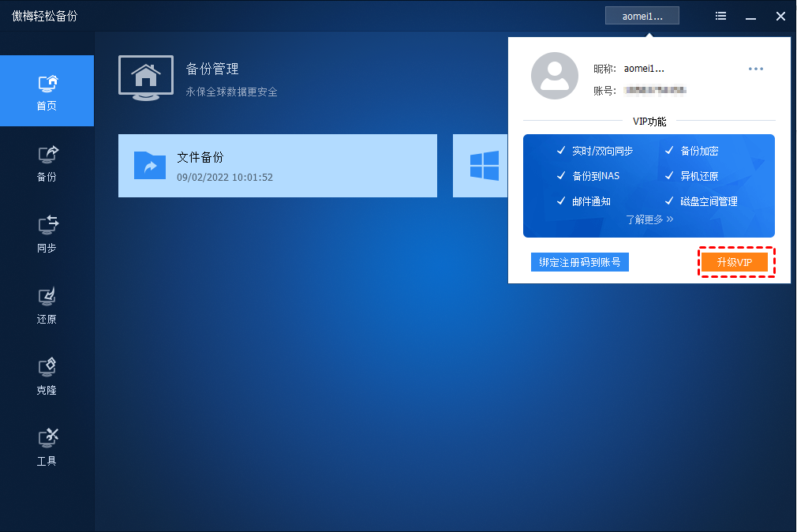Click the 升级VIP button
Image resolution: width=797 pixels, height=532 pixels.
tap(735, 262)
